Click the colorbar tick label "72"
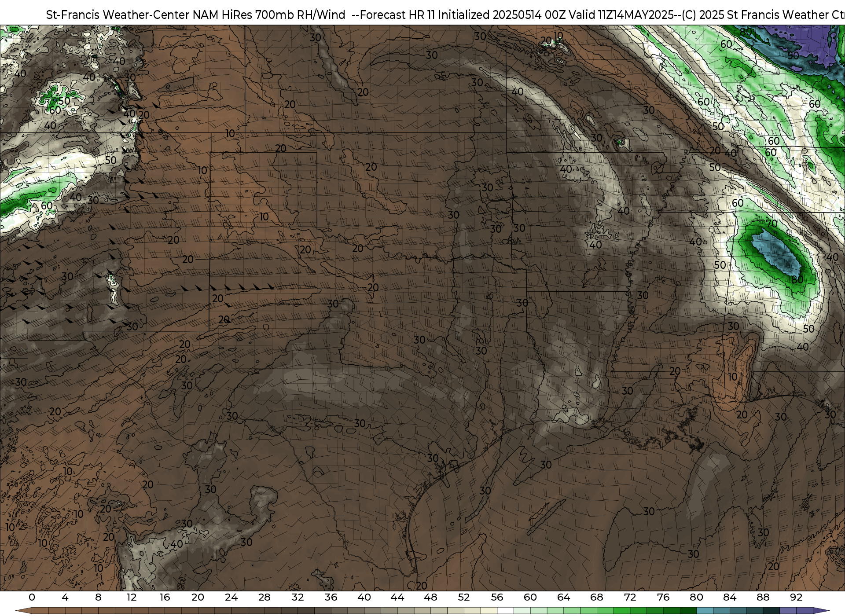This screenshot has width=845, height=616. (630, 597)
